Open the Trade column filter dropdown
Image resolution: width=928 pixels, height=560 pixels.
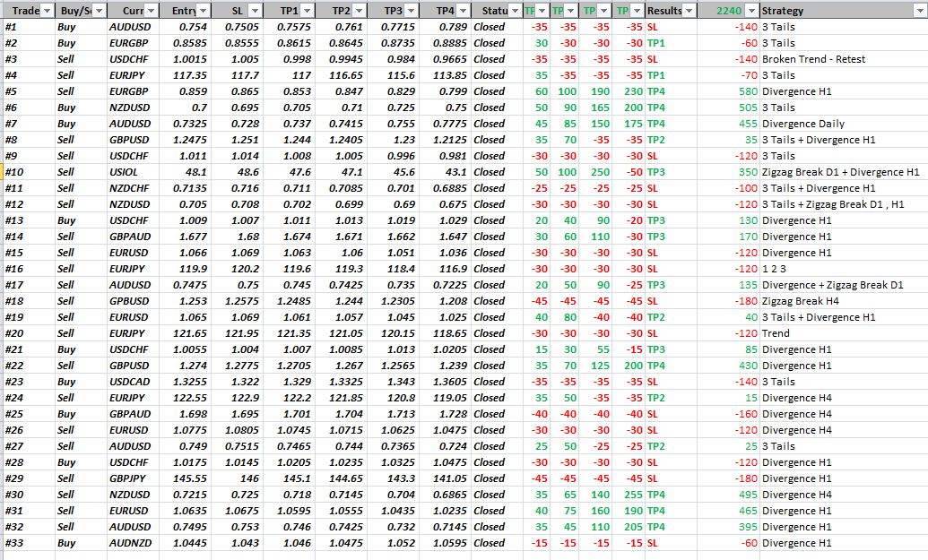pos(47,11)
